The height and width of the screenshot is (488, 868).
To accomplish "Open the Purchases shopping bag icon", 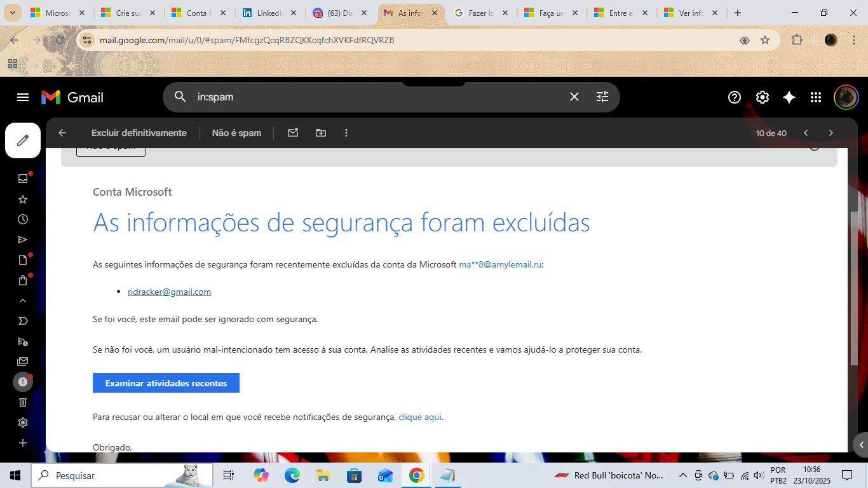I will point(23,280).
